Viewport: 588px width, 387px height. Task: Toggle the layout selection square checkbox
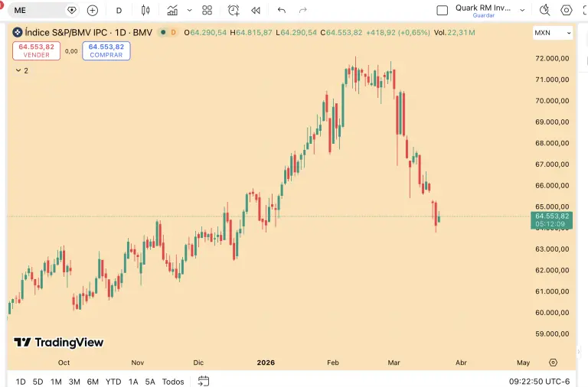pyautogui.click(x=442, y=11)
